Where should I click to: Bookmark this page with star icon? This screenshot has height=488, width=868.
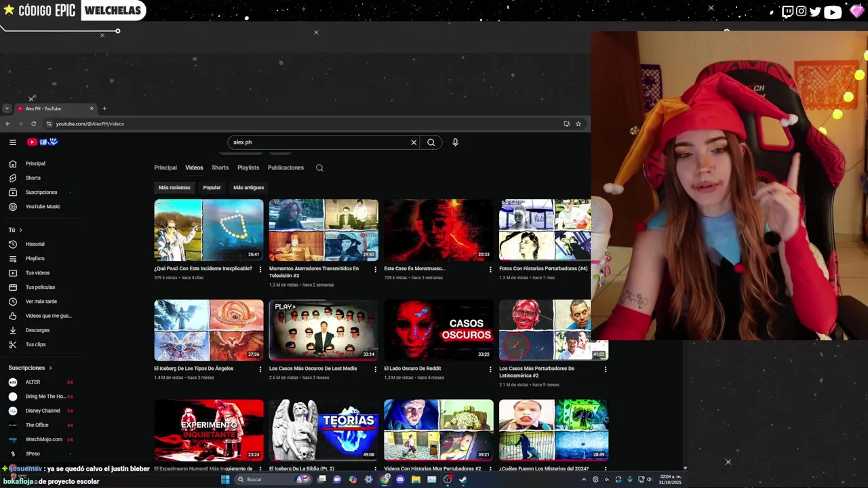(578, 123)
